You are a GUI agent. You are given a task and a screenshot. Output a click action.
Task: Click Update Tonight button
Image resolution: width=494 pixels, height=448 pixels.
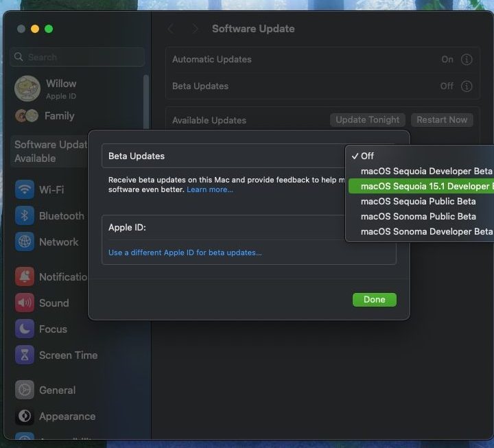tap(367, 120)
